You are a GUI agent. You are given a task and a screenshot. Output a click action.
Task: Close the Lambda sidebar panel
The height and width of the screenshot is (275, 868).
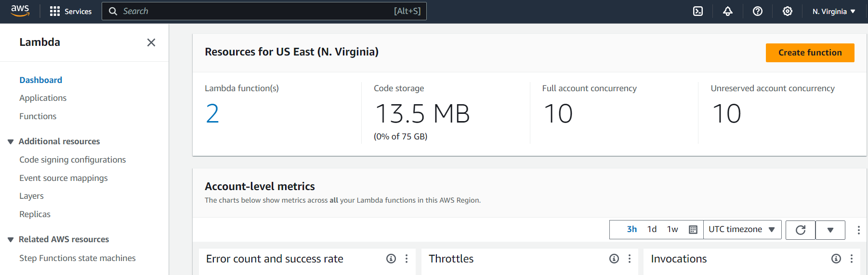151,42
